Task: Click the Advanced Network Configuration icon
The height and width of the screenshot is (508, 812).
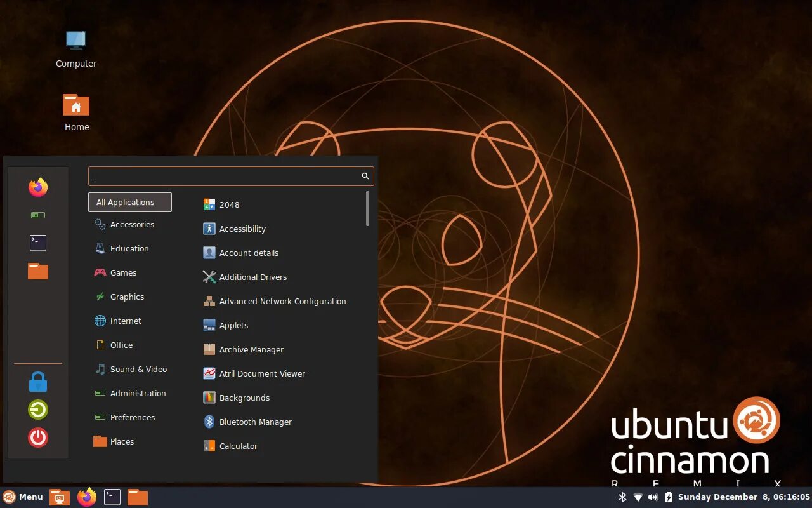Action: (209, 301)
